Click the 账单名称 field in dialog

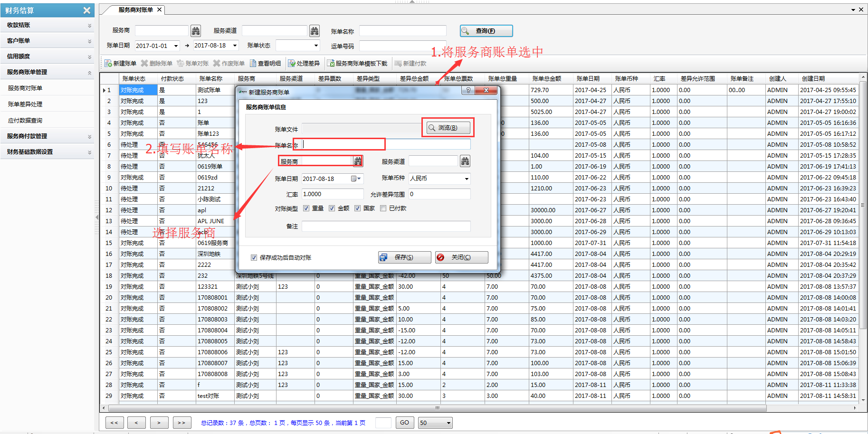387,144
